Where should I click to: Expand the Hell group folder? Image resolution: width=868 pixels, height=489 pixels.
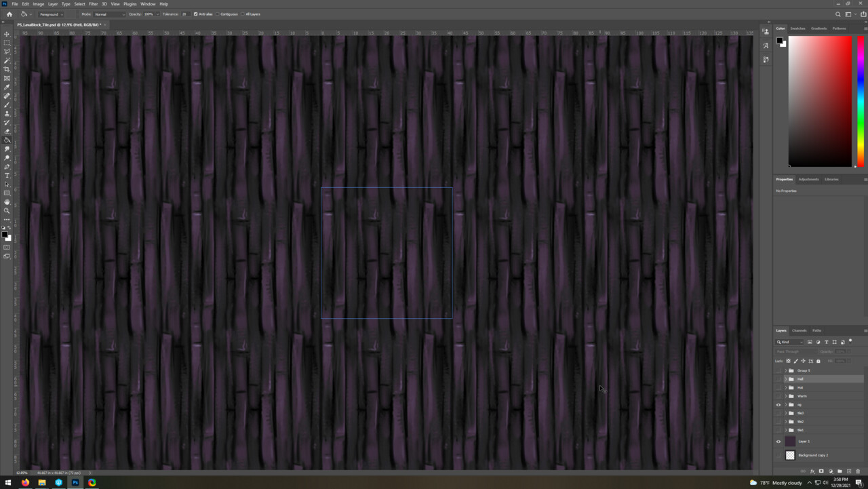pyautogui.click(x=786, y=379)
